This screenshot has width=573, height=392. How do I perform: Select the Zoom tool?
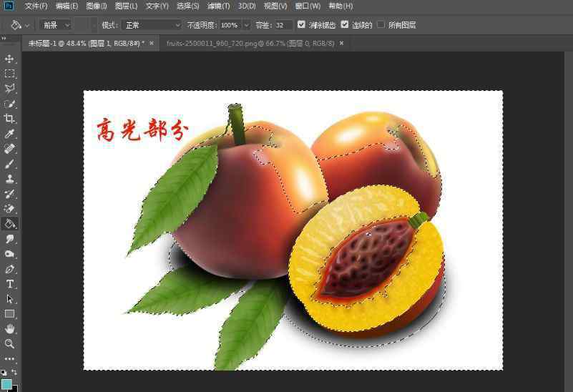tap(9, 343)
